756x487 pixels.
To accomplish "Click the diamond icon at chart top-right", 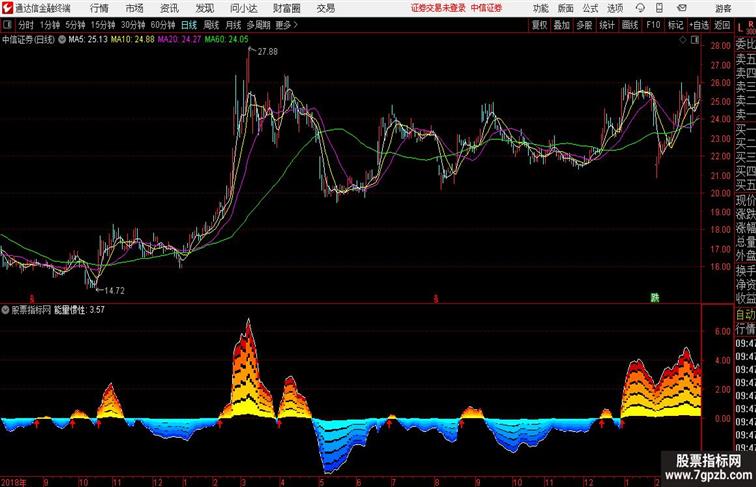I will pos(683,40).
